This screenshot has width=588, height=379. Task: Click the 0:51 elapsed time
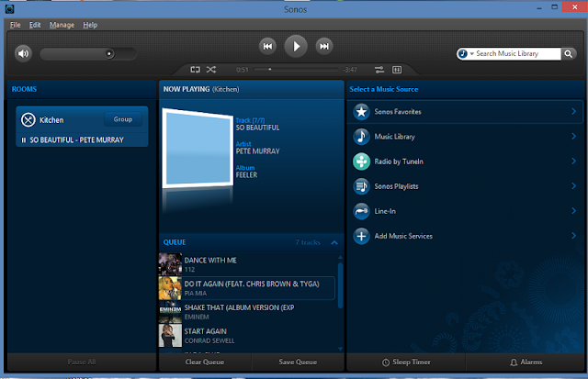click(243, 70)
